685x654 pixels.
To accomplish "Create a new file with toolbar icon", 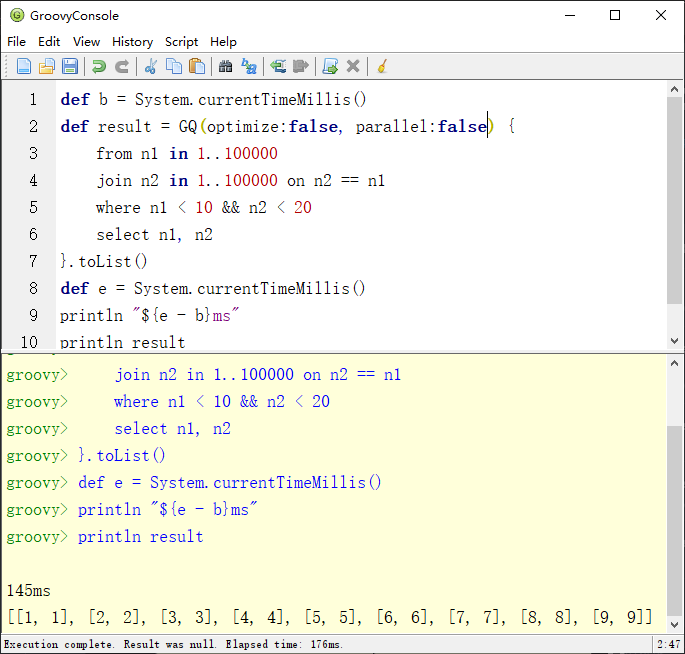I will [x=24, y=66].
